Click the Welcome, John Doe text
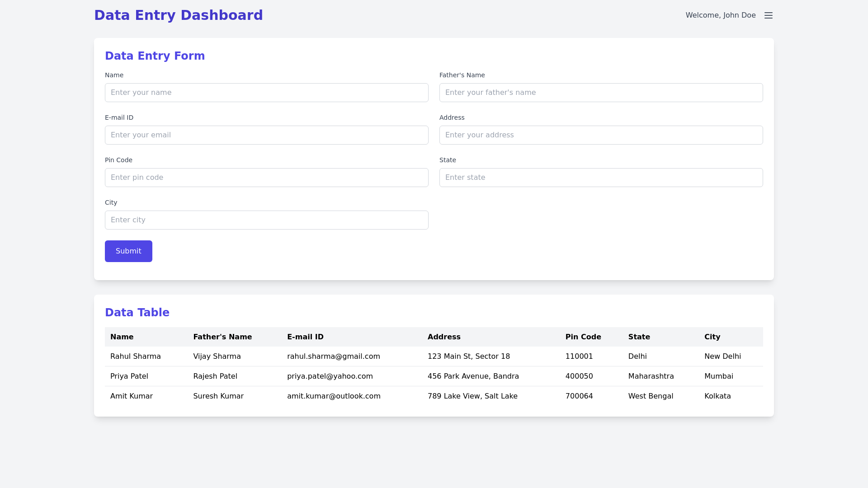The height and width of the screenshot is (488, 868). (x=720, y=15)
